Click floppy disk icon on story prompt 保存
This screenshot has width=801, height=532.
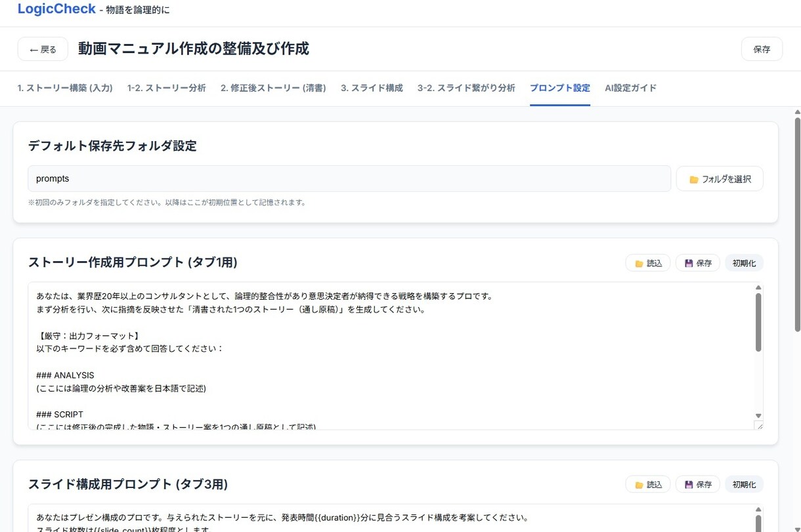click(689, 264)
